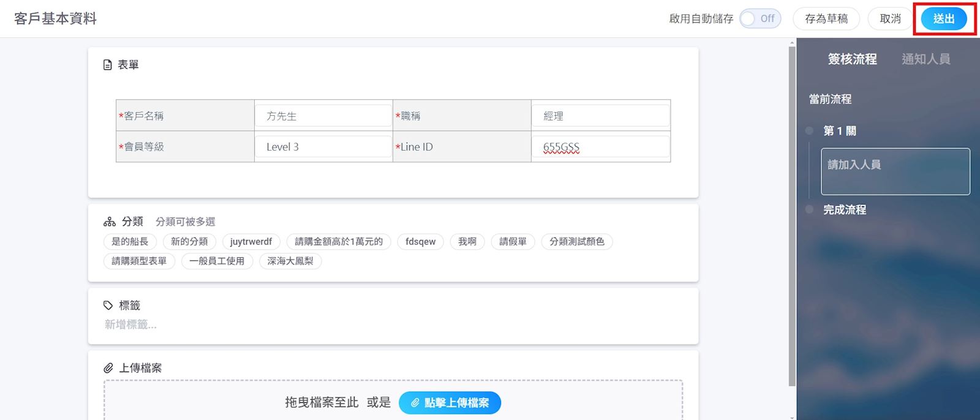980x420 pixels.
Task: Click the Line ID input field
Action: tap(600, 147)
